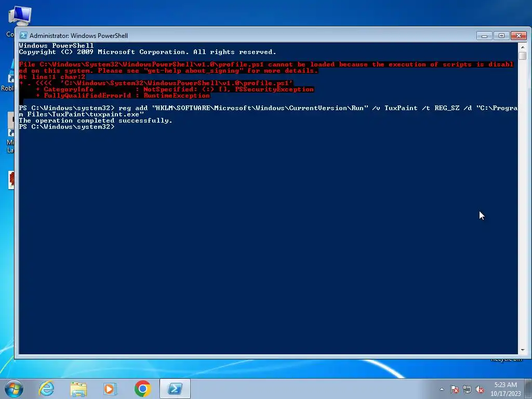Open Windows Media Player from the taskbar
The image size is (532, 399).
pos(110,389)
